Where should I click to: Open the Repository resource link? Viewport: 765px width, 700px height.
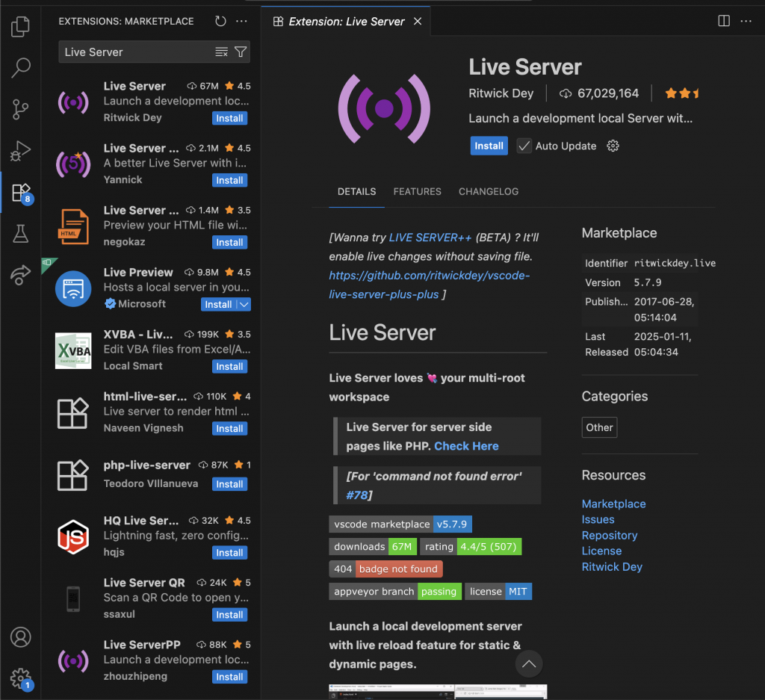610,535
